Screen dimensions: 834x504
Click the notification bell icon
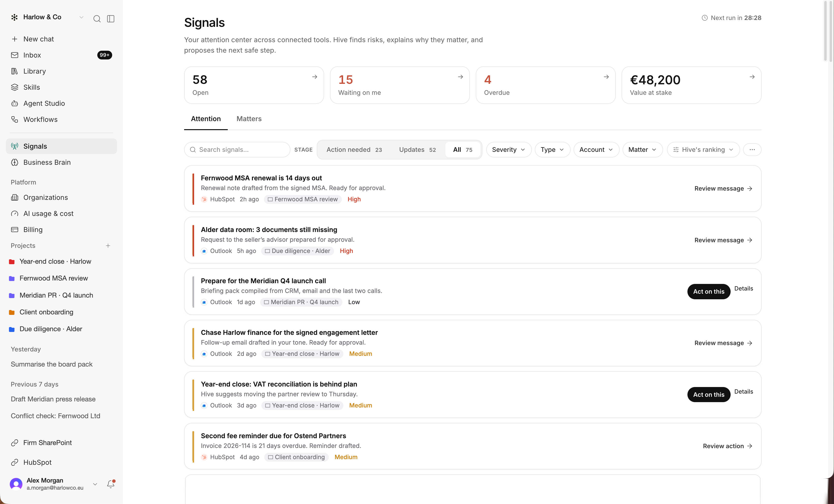pos(111,484)
